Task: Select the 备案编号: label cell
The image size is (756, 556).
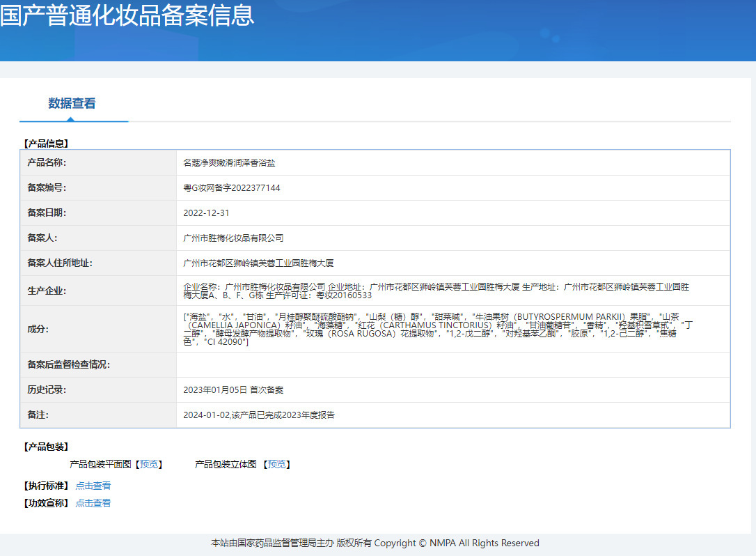Action: pos(98,187)
